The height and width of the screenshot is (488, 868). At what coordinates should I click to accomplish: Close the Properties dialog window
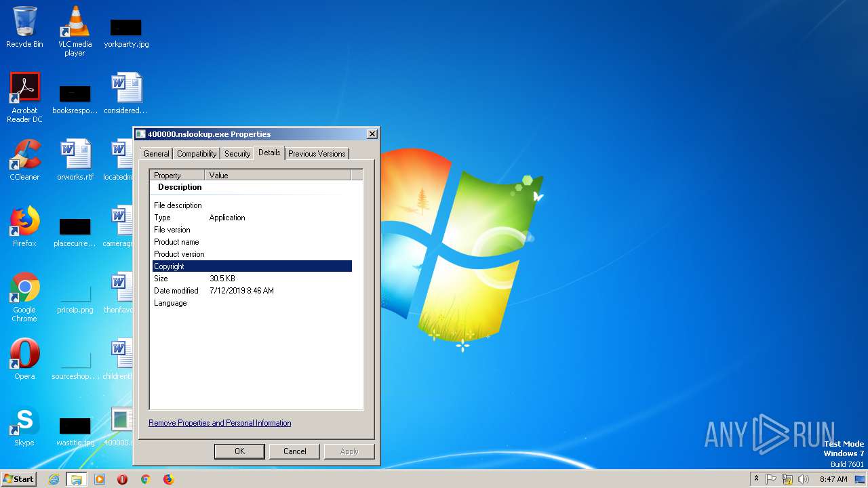[372, 134]
